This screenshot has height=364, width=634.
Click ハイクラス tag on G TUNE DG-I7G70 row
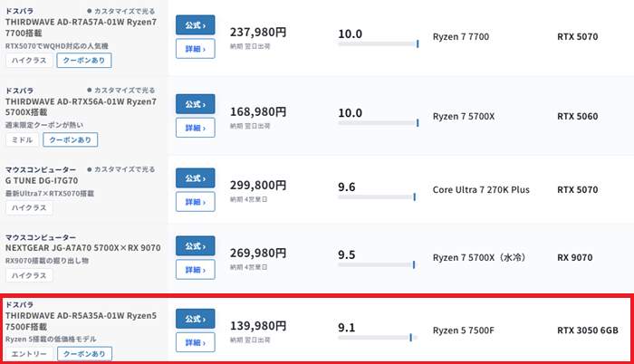pos(29,208)
